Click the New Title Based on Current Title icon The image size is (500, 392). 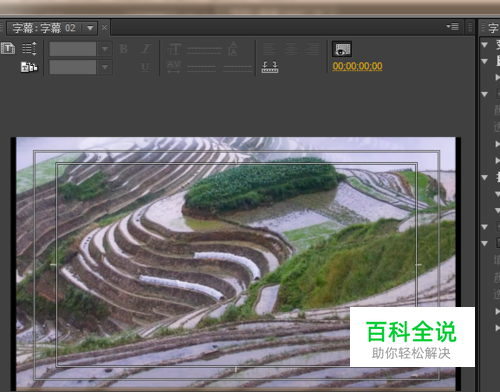pos(8,49)
